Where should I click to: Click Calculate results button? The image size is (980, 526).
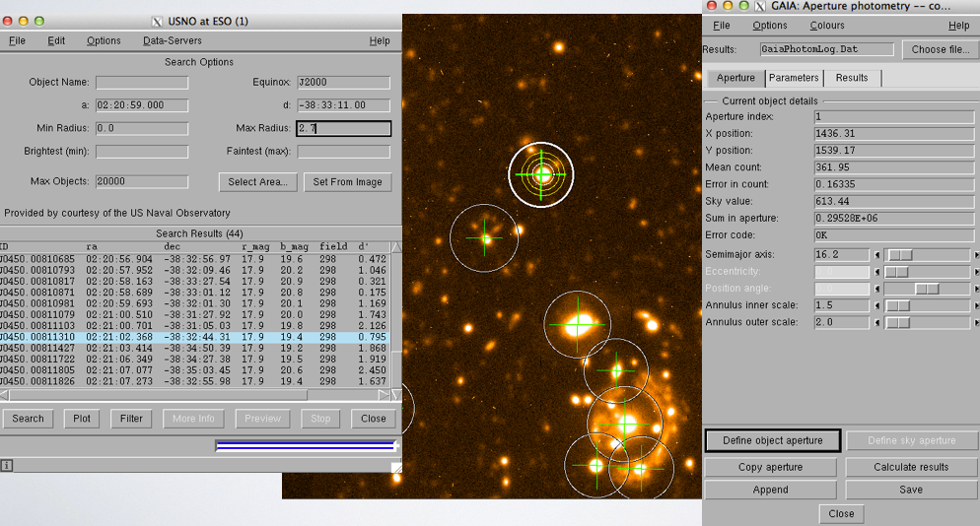(x=910, y=467)
